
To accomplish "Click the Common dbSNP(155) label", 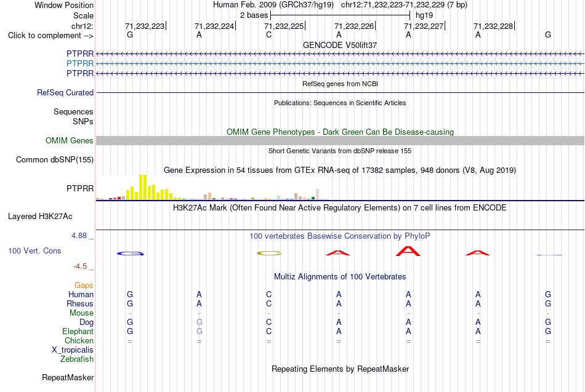I will (x=54, y=159).
